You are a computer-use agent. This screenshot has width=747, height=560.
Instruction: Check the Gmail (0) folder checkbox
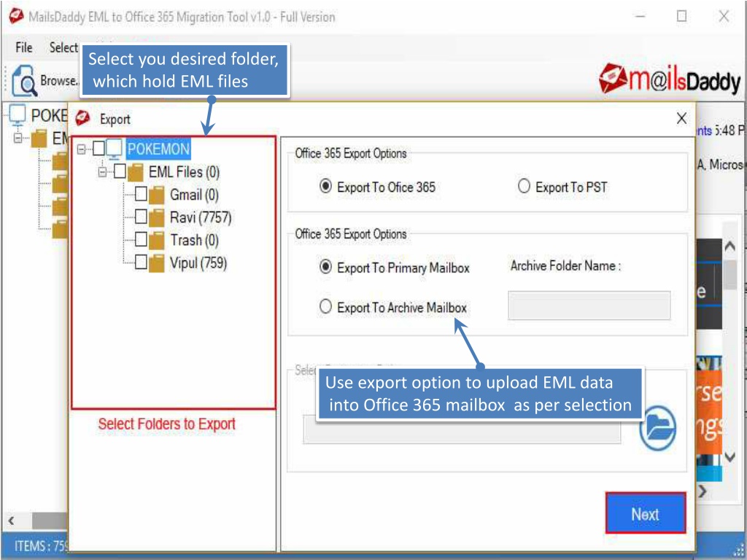point(141,194)
